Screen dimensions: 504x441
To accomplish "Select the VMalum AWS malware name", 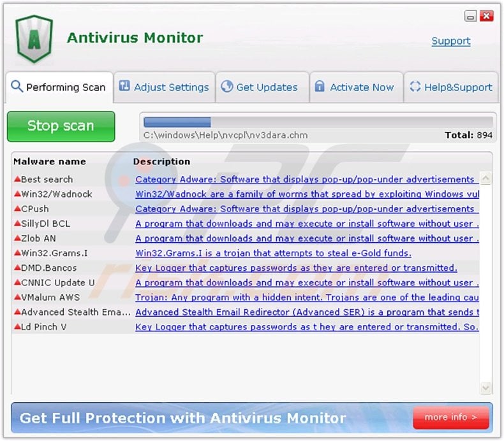I will pyautogui.click(x=50, y=298).
